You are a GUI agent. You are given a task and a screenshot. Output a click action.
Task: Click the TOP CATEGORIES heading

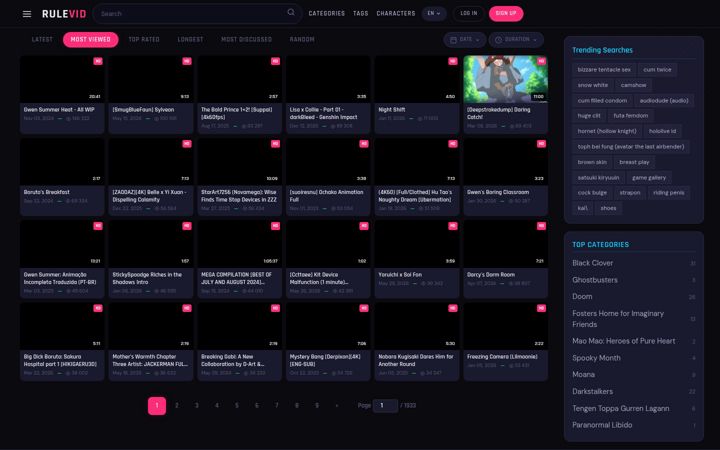[600, 245]
